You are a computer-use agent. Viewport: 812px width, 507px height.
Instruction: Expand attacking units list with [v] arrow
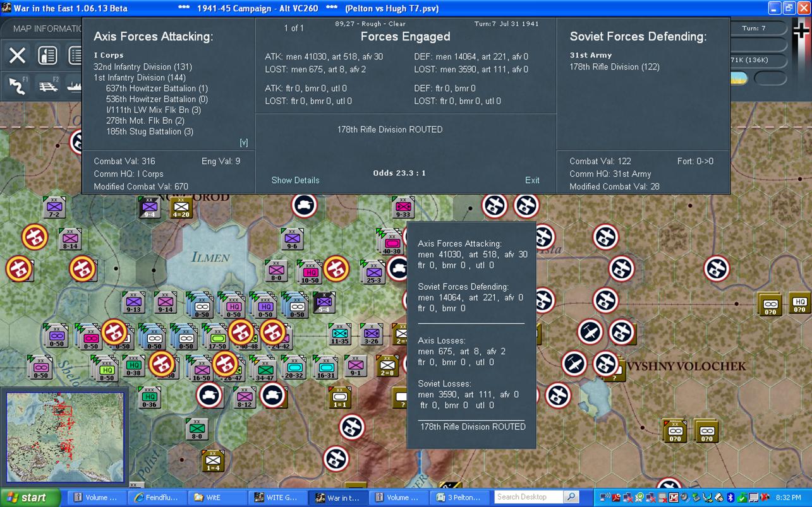pos(243,143)
